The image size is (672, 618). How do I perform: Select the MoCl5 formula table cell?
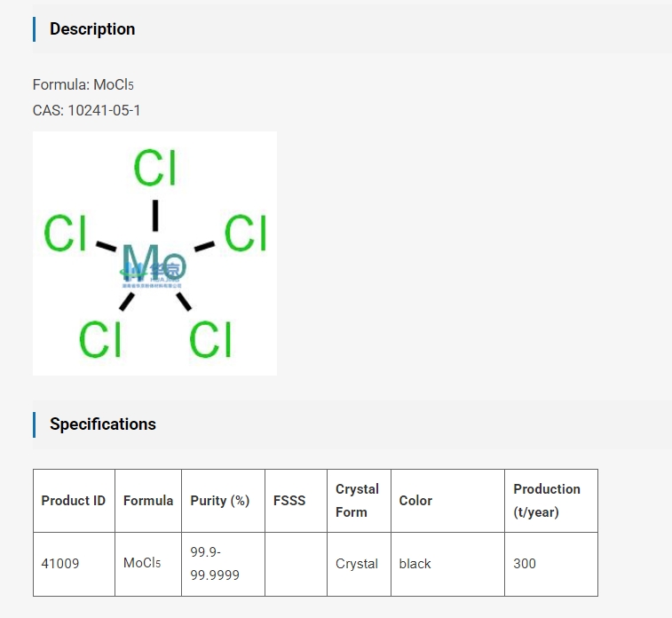142,564
